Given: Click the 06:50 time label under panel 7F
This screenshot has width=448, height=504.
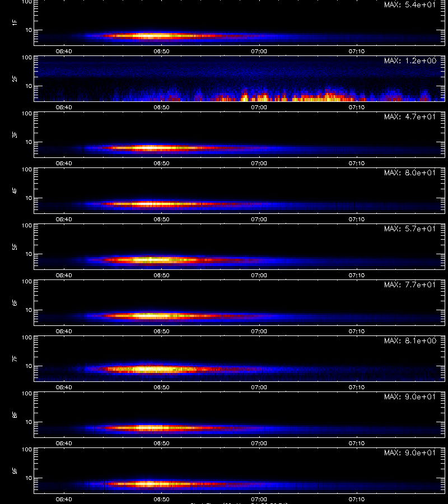Looking at the screenshot, I should click(161, 387).
